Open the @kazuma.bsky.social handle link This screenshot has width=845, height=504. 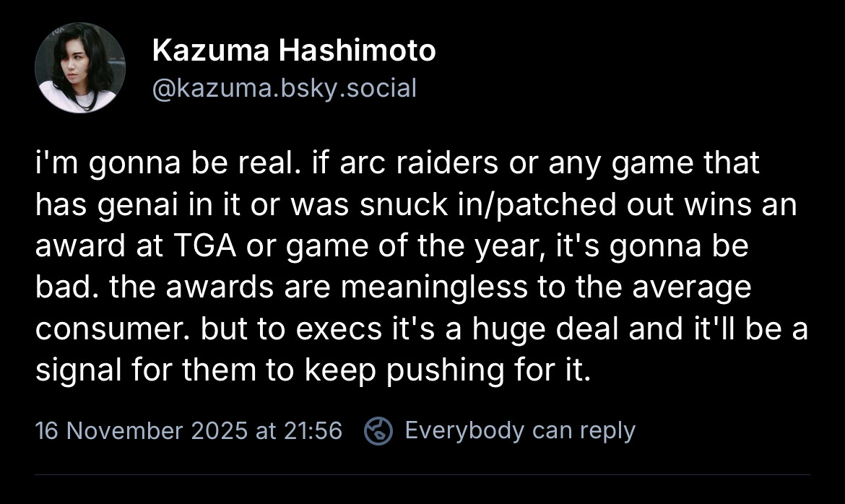pyautogui.click(x=285, y=88)
